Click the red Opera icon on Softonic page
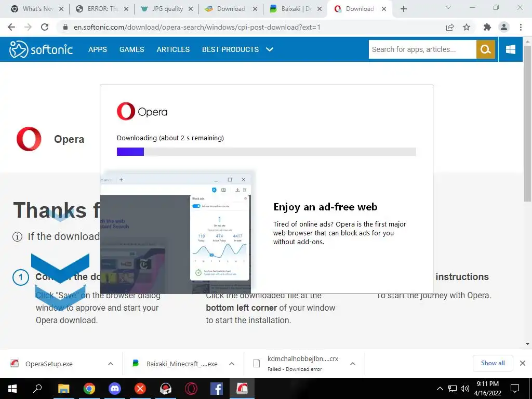 tap(29, 139)
